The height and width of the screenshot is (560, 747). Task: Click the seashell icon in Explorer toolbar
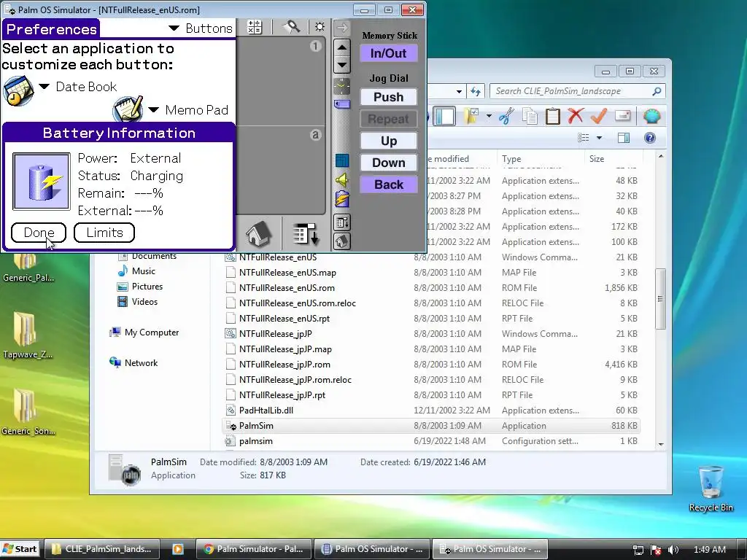651,116
